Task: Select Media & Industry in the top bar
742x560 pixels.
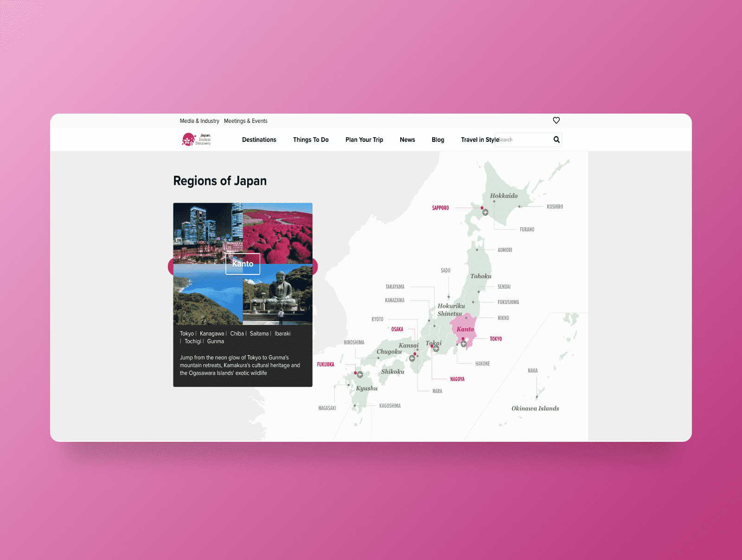Action: [x=200, y=121]
